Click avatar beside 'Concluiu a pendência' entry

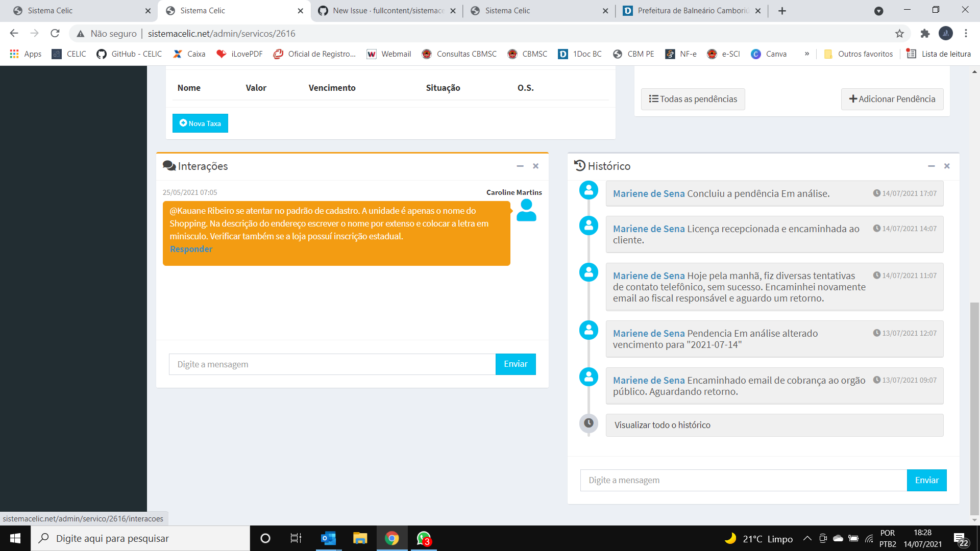tap(589, 190)
